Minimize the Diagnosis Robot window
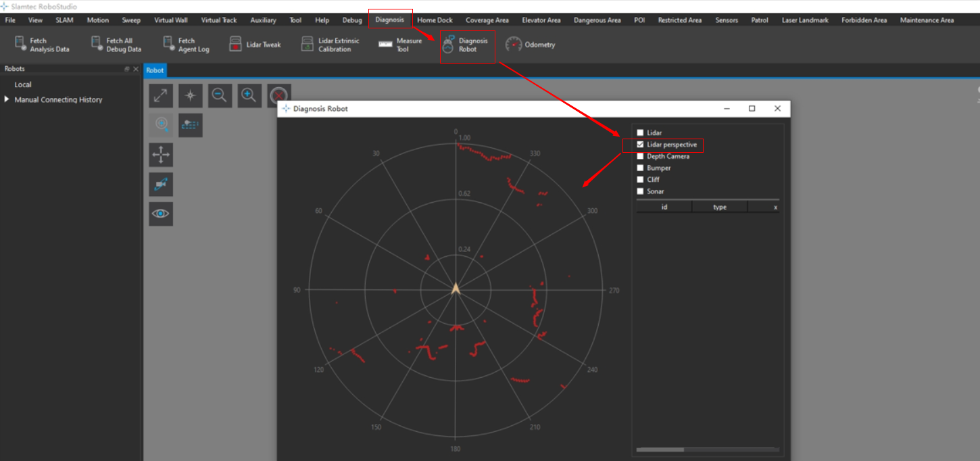Screen dimensions: 980x461 [x=727, y=108]
